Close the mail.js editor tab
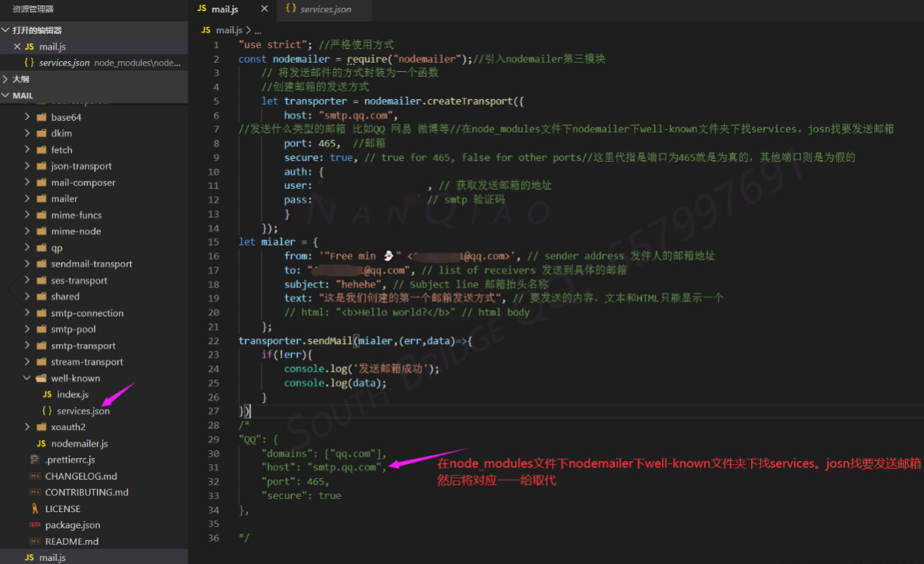924x564 pixels. pos(264,9)
